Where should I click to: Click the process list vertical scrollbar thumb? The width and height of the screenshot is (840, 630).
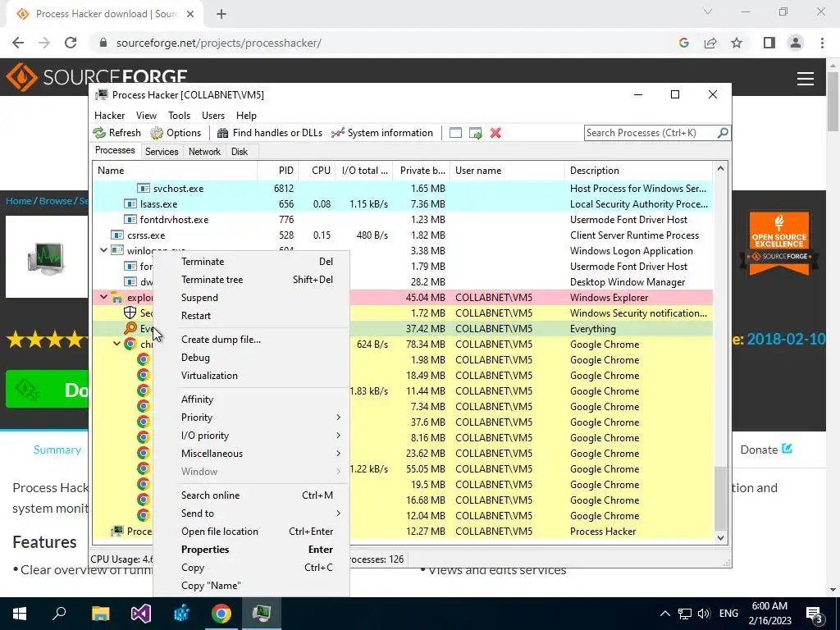coord(720,498)
